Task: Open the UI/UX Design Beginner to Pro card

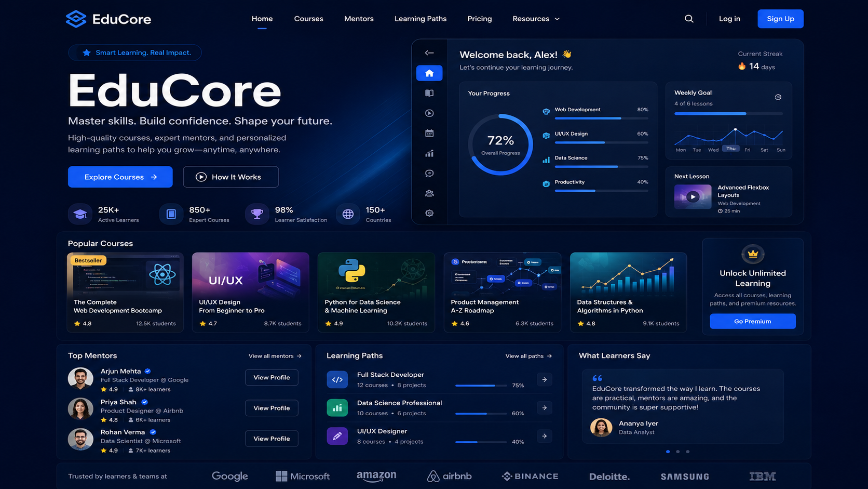Action: [x=251, y=293]
